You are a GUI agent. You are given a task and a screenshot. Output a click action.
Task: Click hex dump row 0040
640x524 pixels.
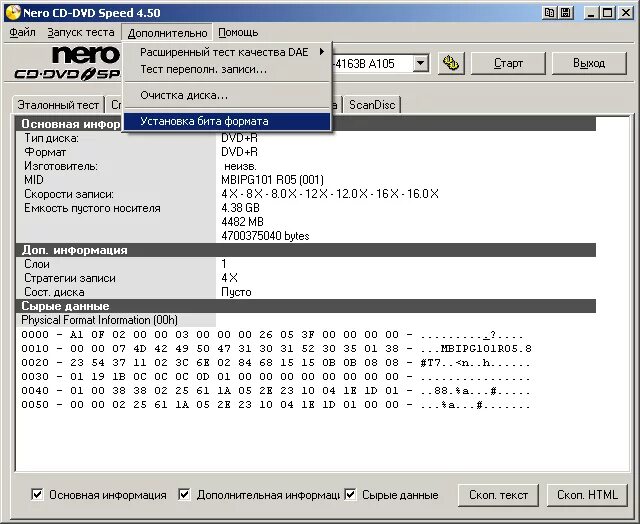(x=276, y=391)
